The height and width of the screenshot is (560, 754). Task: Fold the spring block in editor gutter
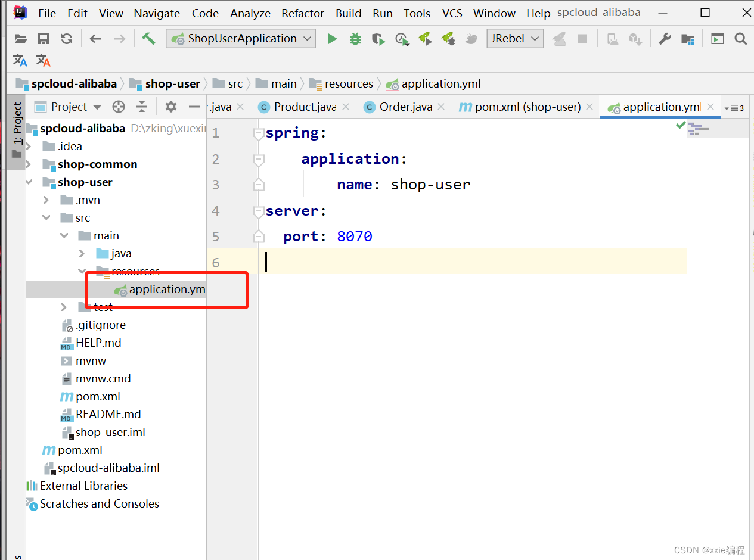(259, 133)
